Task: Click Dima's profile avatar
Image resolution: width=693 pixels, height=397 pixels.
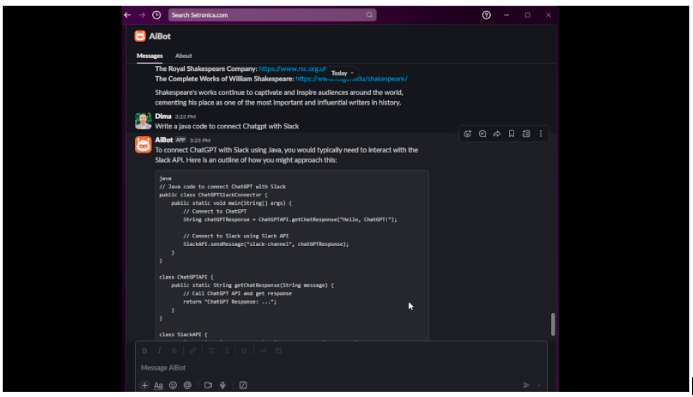Action: click(x=143, y=121)
